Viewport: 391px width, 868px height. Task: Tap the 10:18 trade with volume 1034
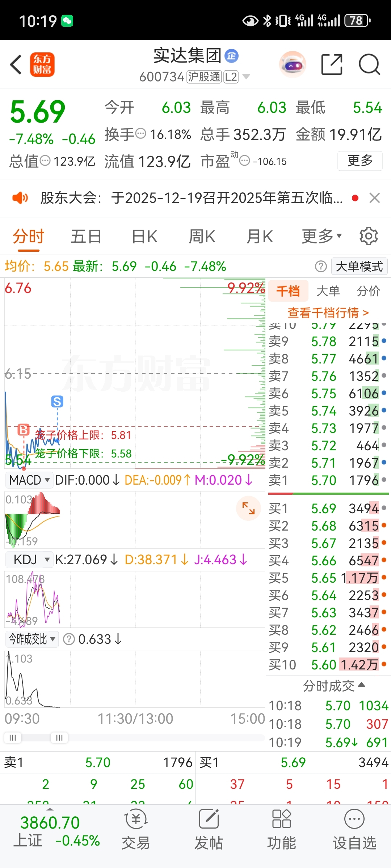pos(328,706)
